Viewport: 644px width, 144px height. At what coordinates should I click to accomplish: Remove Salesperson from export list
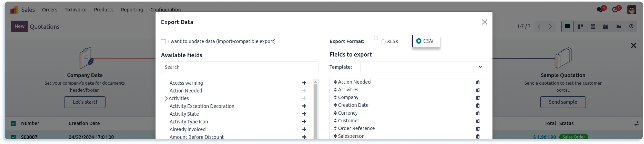(478, 136)
